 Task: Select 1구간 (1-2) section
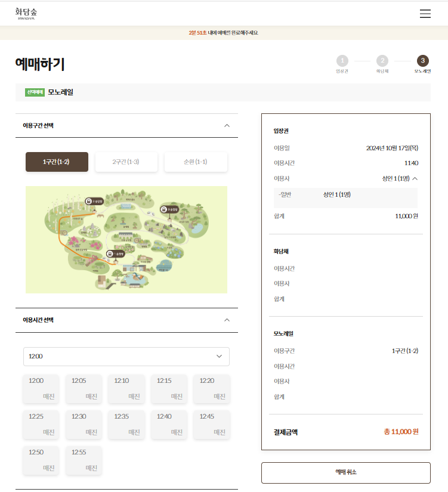point(57,162)
